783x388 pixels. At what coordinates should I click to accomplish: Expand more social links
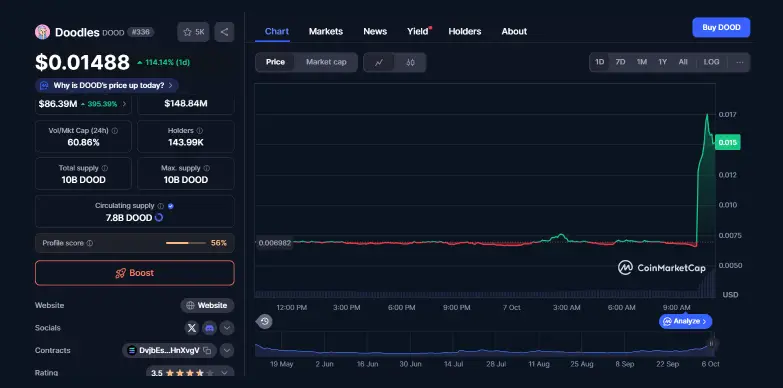pyautogui.click(x=227, y=328)
